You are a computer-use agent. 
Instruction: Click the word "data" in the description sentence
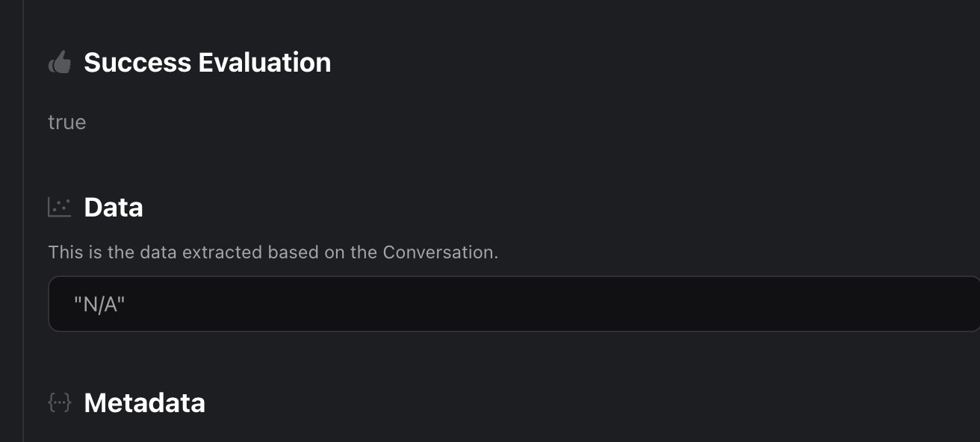[x=158, y=252]
